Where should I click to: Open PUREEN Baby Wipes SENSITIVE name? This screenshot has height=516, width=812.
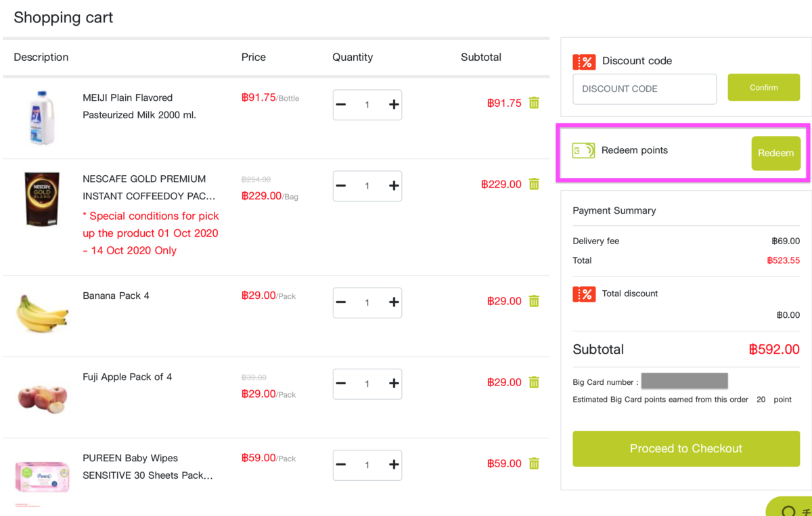tap(148, 467)
